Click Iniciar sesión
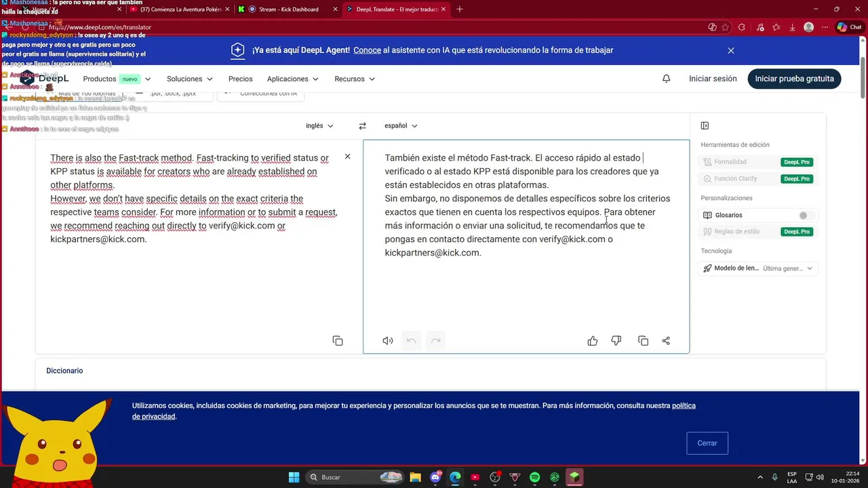The image size is (868, 488). 713,79
